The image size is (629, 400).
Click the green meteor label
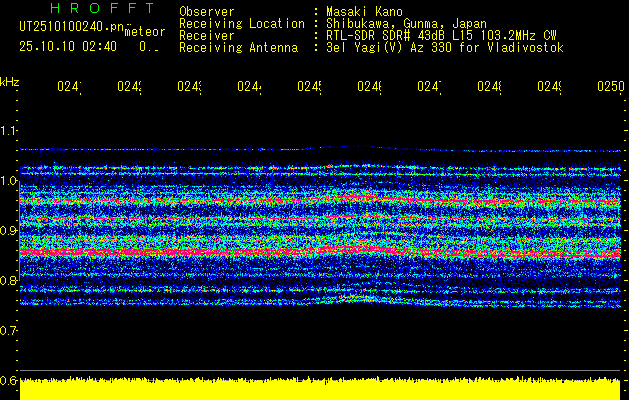click(145, 32)
